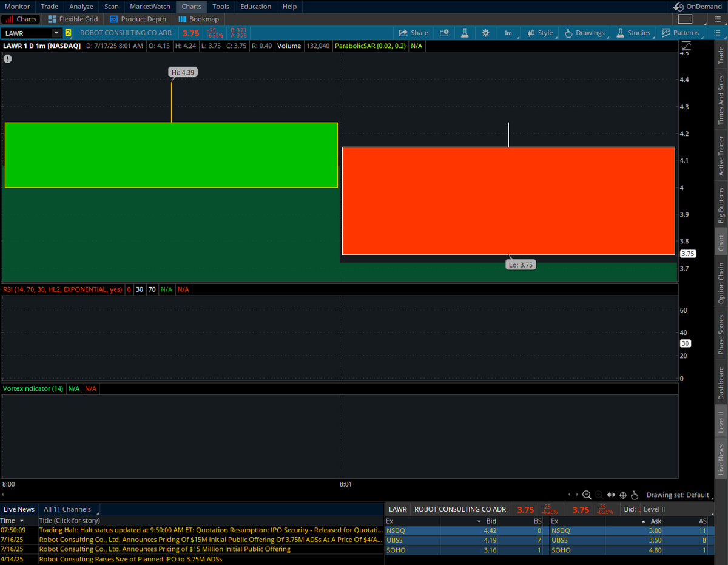Toggle the Level II sidebar panel
Image resolution: width=728 pixels, height=565 pixels.
tap(721, 422)
